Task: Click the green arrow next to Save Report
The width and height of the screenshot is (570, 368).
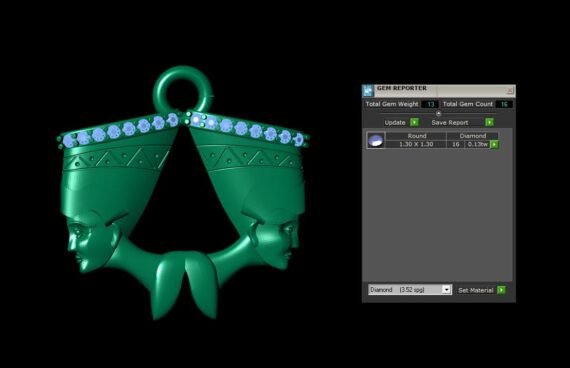Action: (x=490, y=123)
